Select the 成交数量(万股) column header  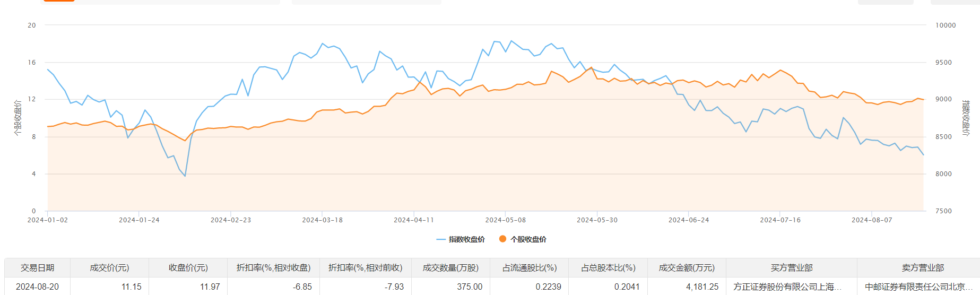pos(450,268)
